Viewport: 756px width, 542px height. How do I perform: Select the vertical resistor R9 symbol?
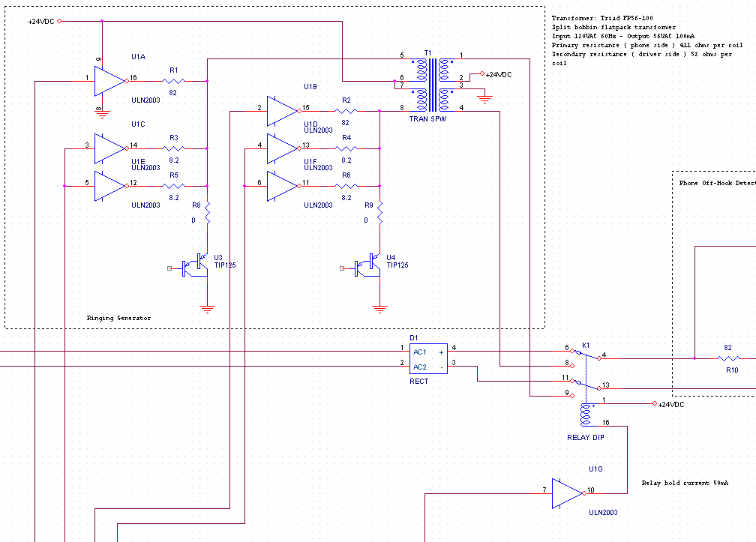(380, 214)
